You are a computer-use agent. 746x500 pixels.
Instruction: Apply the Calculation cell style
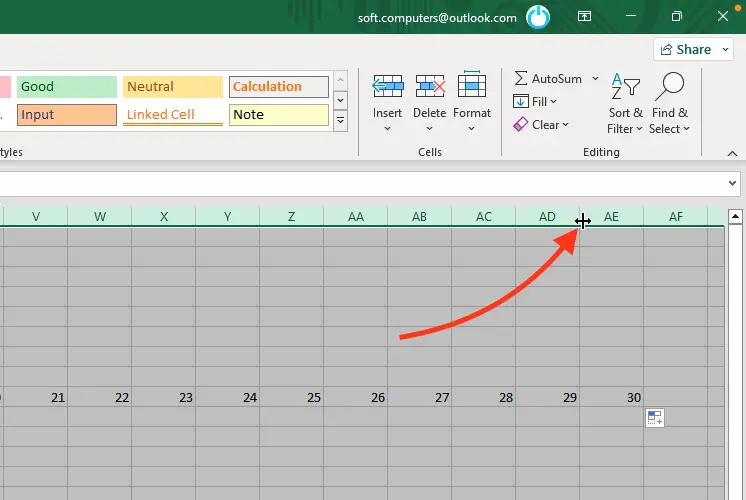tap(278, 87)
